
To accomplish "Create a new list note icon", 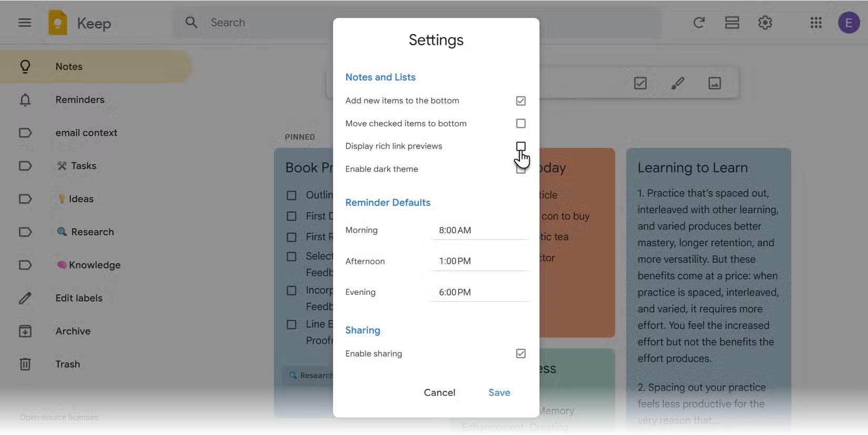I will pos(640,83).
